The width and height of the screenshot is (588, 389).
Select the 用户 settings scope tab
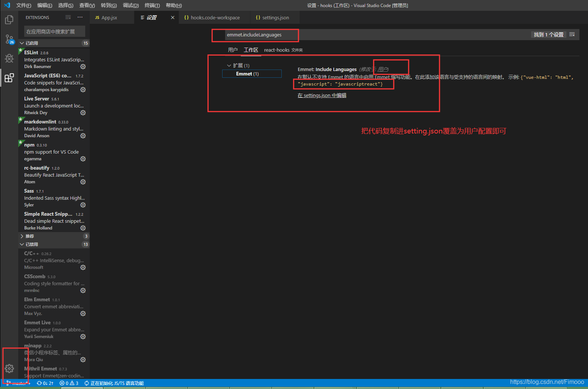click(233, 50)
